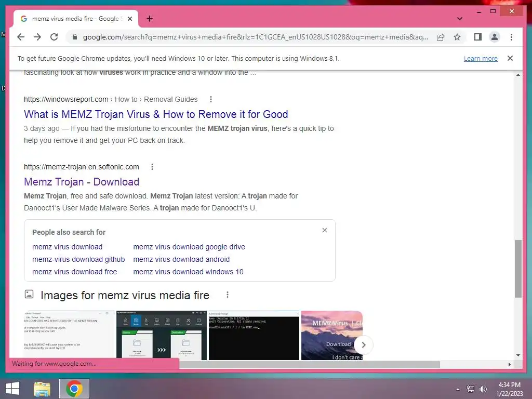The height and width of the screenshot is (399, 532).
Task: Click the horizontal scroll right arrow
Action: tap(509, 364)
